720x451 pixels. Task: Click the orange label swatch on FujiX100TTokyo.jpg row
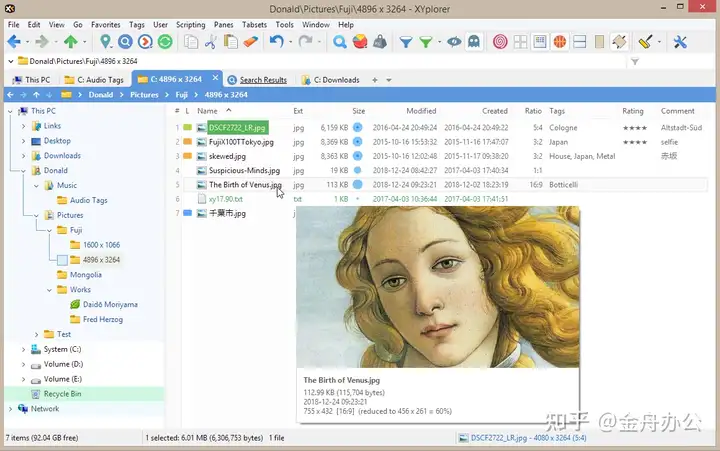coord(187,141)
